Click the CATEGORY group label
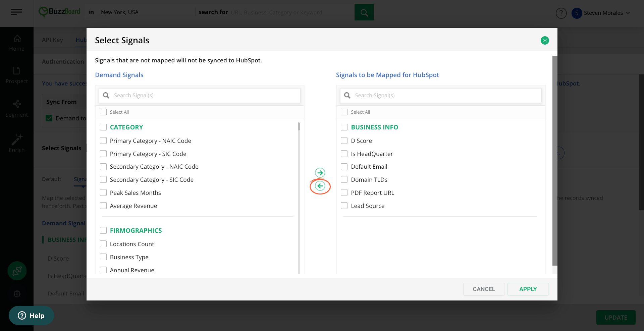Screen dimensions: 644x331 tap(126, 127)
